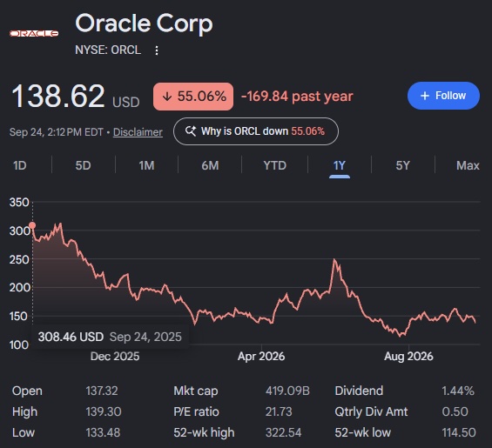The image size is (492, 448).
Task: Click the 308.46 USD Sep 24, 2025 tooltip
Action: 110,337
